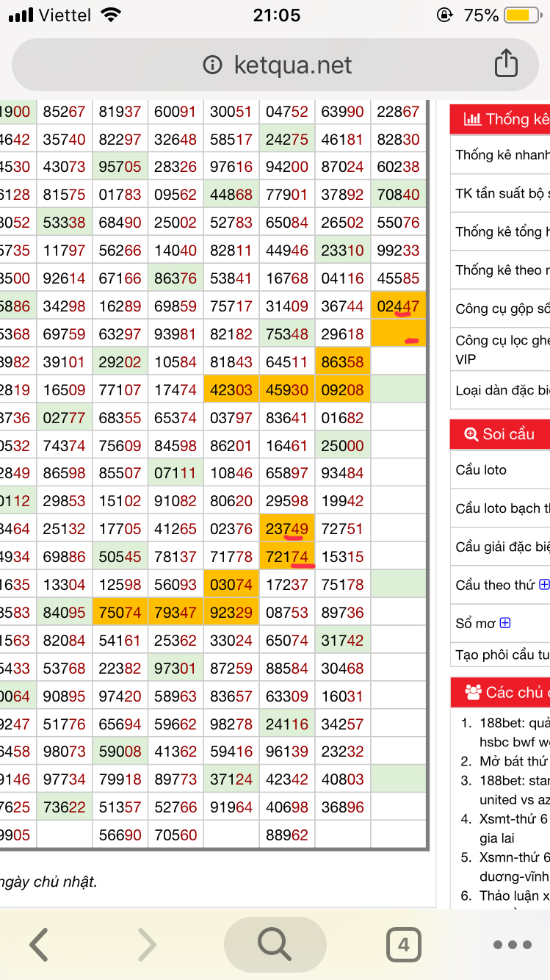Viewport: 550px width, 980px height.
Task: Open the Thống kê nhanh link
Action: [502, 154]
